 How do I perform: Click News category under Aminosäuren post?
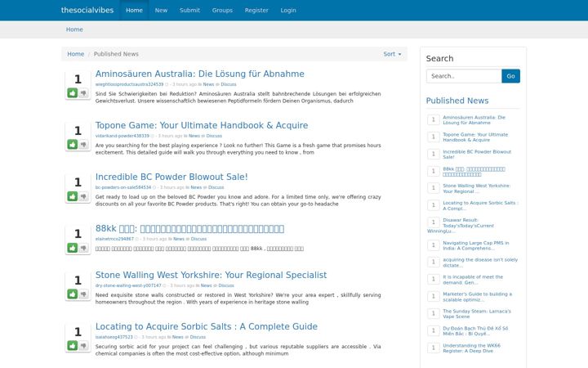tap(208, 84)
